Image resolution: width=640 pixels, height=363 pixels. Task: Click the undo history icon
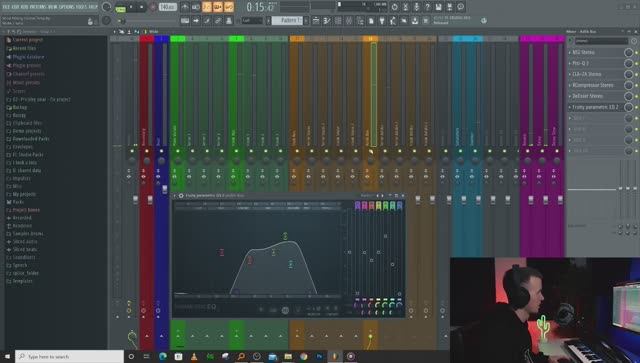pos(394,7)
